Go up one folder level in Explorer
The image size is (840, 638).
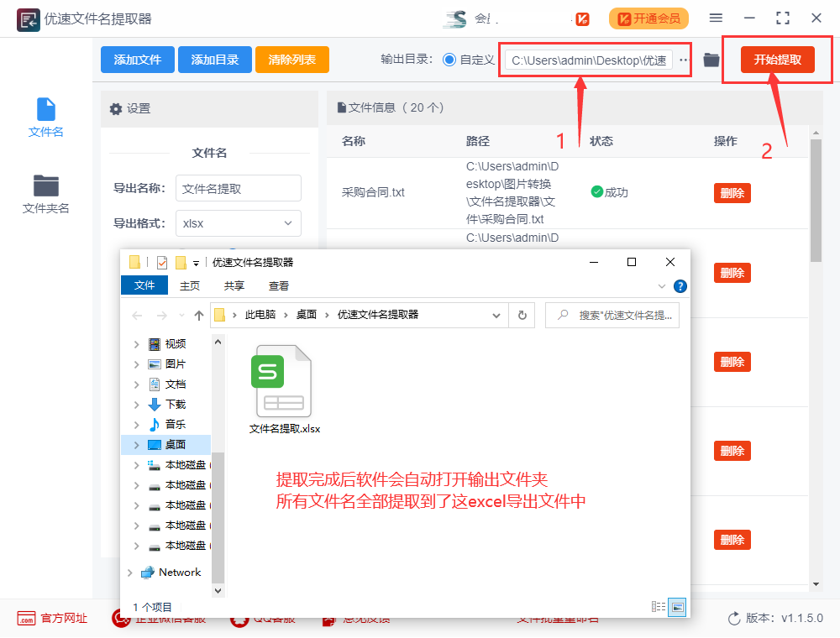click(199, 316)
